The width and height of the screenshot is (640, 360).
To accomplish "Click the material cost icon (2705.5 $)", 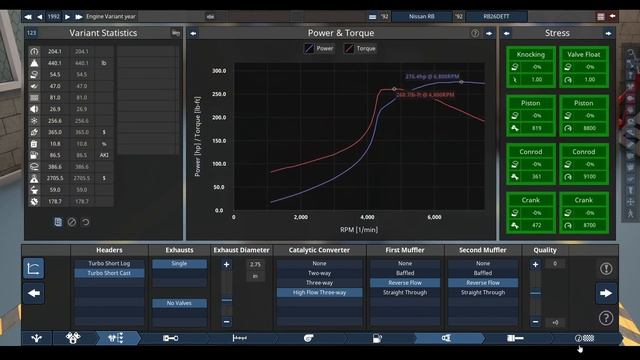I will pos(34,178).
